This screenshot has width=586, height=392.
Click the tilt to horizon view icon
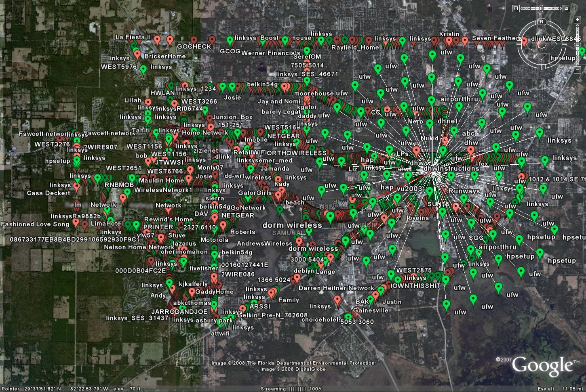click(x=567, y=8)
